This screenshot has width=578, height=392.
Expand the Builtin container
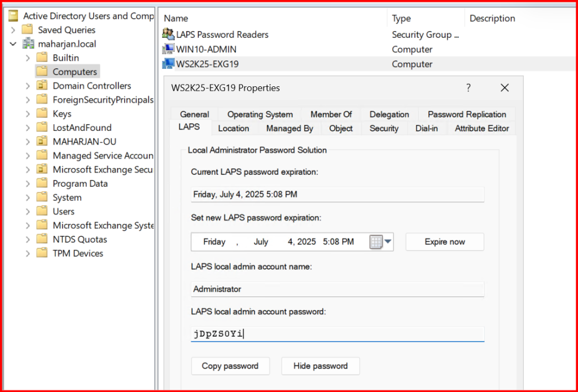pyautogui.click(x=28, y=58)
